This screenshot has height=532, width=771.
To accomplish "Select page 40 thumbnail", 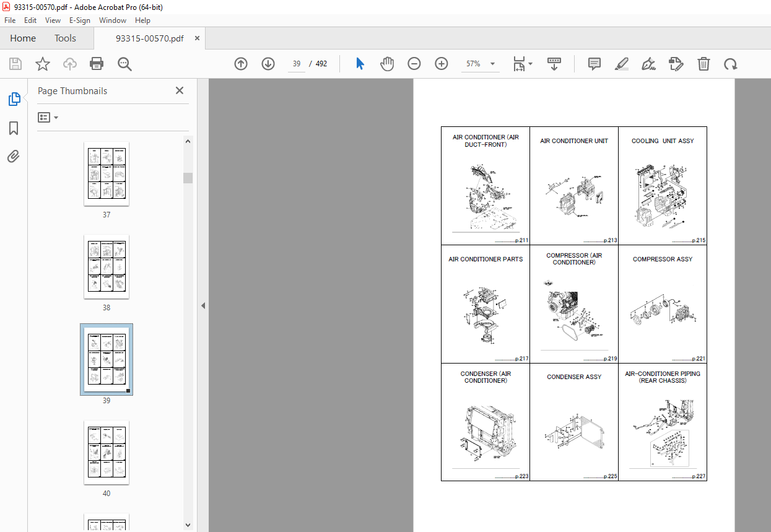I will 107,453.
